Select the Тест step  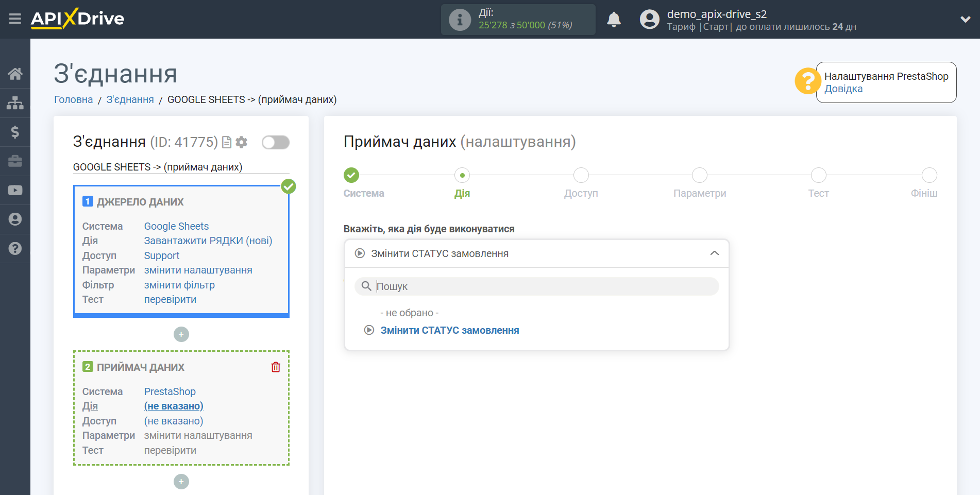coord(818,175)
